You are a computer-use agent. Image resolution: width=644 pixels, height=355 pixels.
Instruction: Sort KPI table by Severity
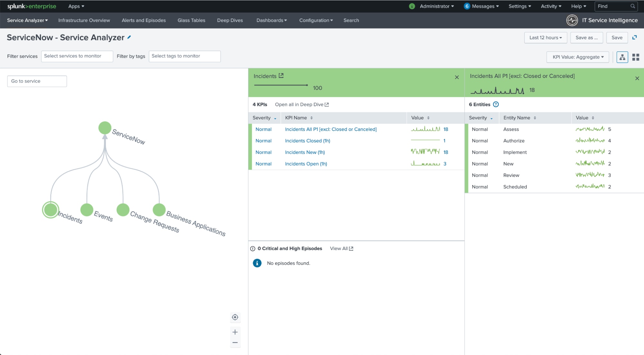click(264, 118)
